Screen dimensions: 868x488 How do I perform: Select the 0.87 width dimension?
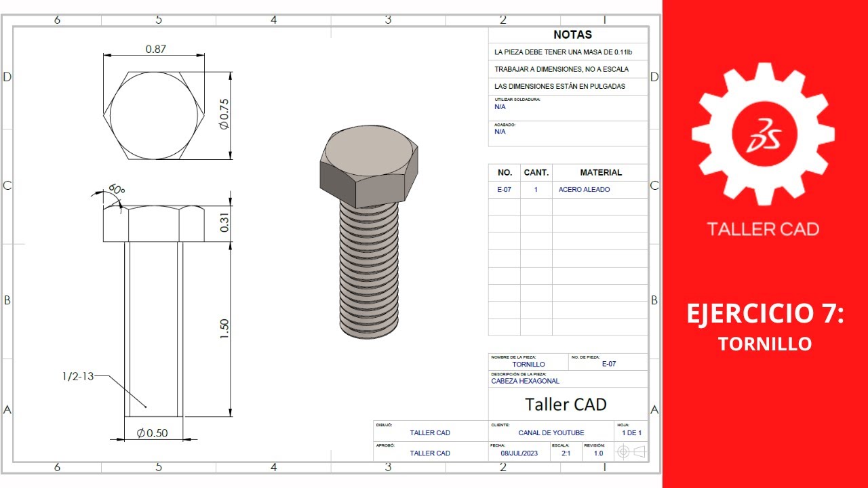pyautogui.click(x=155, y=49)
